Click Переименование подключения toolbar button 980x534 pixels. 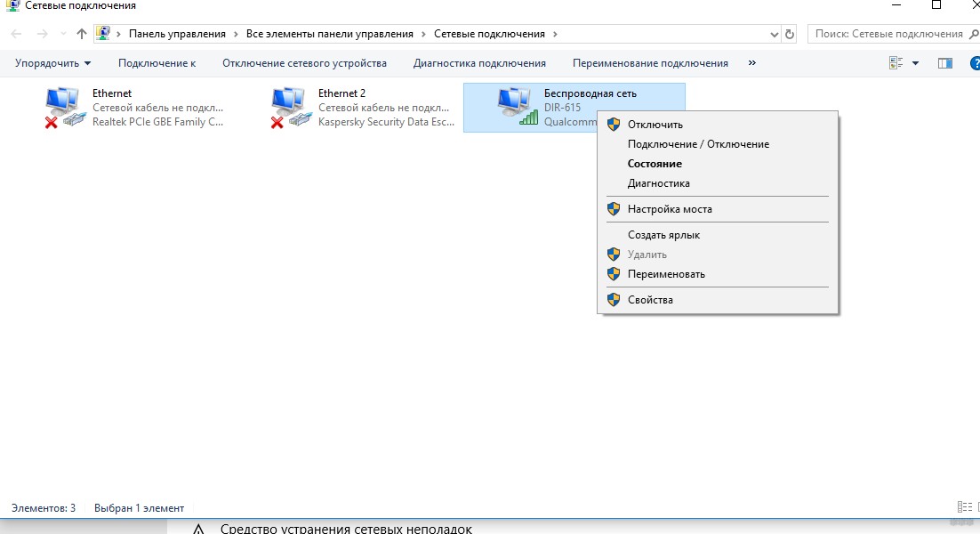coord(650,63)
